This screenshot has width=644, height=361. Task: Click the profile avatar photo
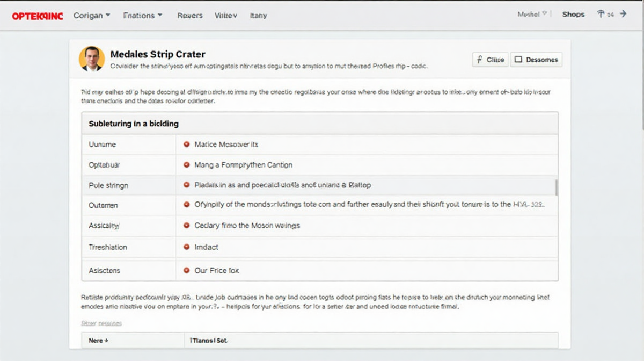[x=92, y=59]
